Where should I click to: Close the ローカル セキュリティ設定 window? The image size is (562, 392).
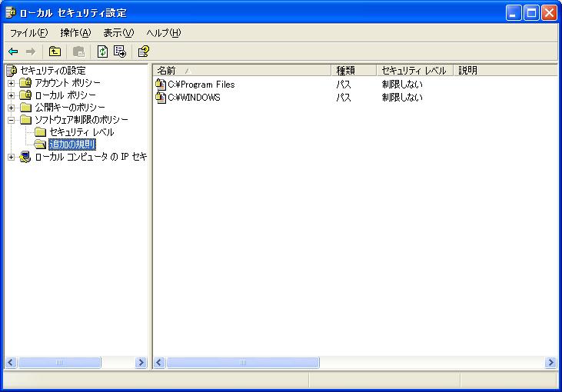coord(549,13)
